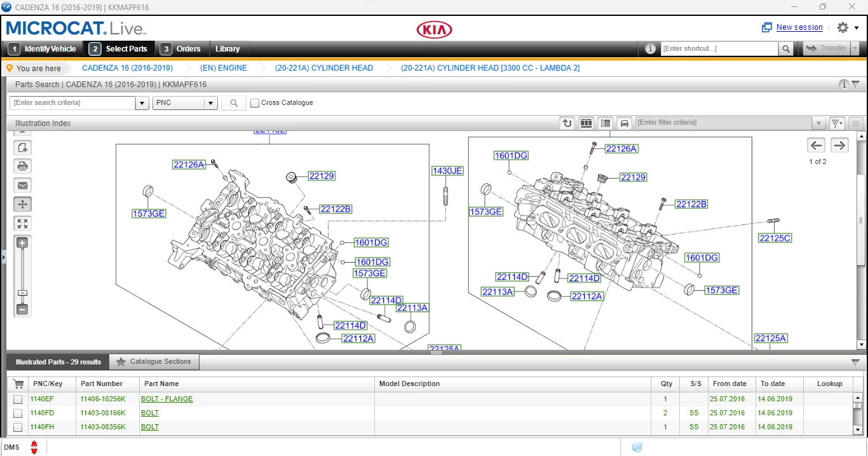This screenshot has height=456, width=868.
Task: Open the Library menu
Action: (228, 48)
